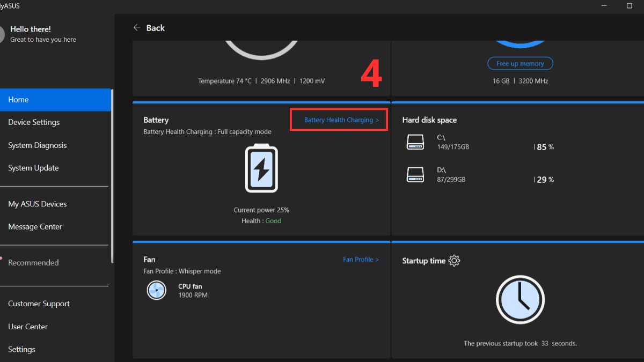
Task: Select Home in the sidebar
Action: [x=55, y=100]
